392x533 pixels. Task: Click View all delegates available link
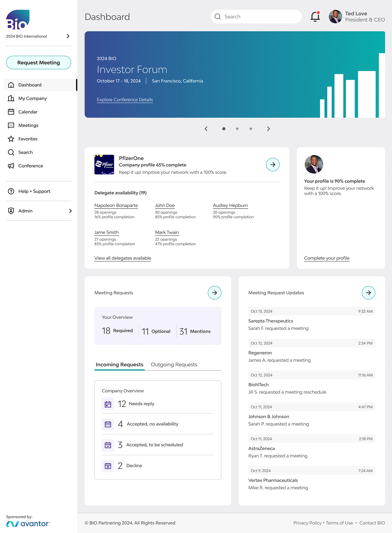(123, 258)
